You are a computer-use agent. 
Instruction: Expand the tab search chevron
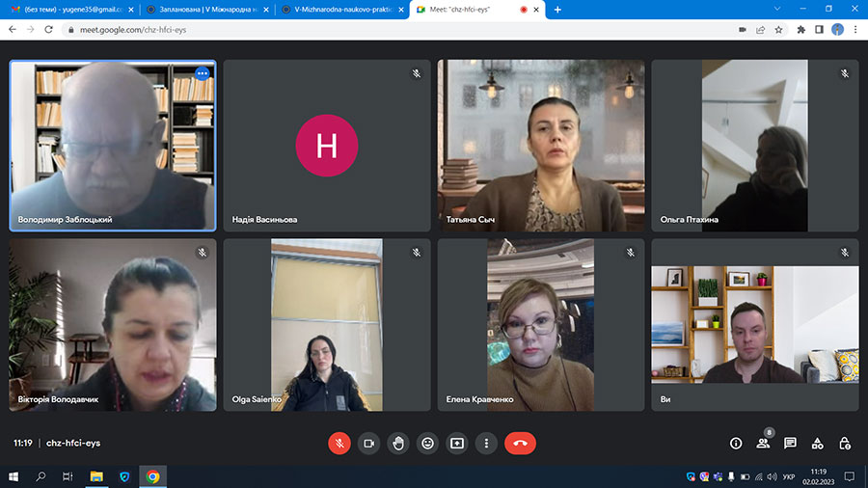click(777, 9)
